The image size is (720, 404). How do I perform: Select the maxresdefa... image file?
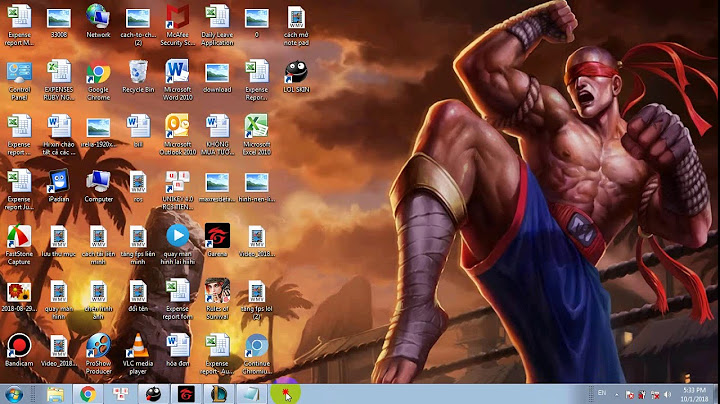(x=217, y=185)
